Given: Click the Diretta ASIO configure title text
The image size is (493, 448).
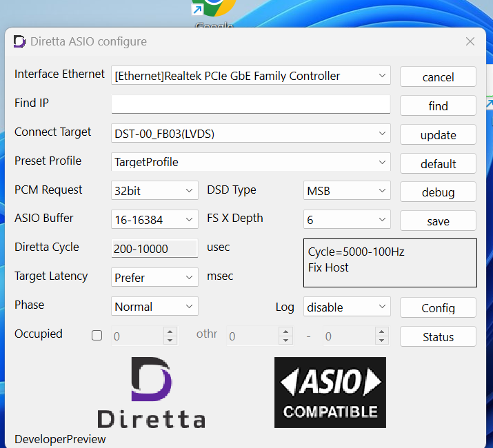Looking at the screenshot, I should click(x=88, y=41).
